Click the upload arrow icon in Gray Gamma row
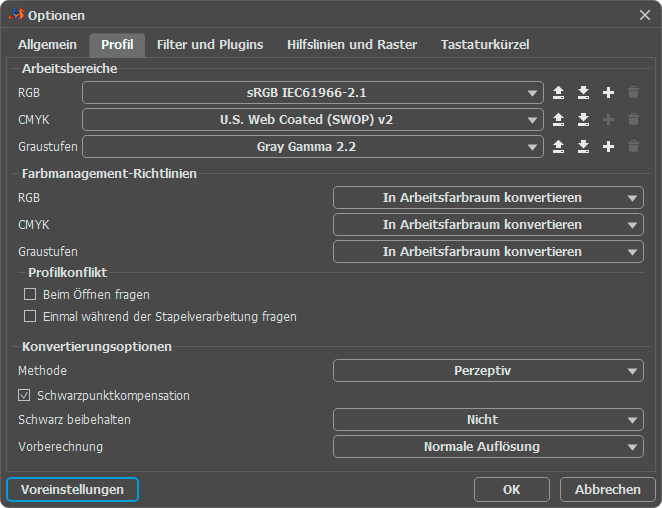 click(558, 147)
